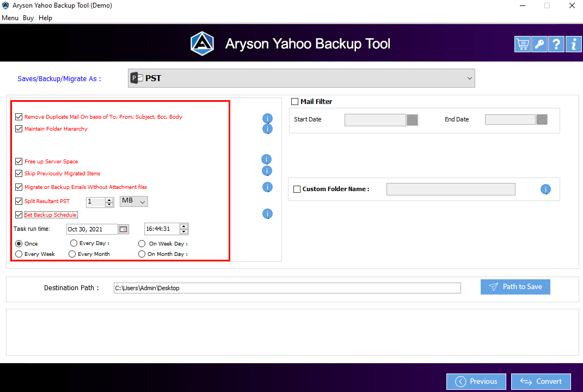Image resolution: width=583 pixels, height=392 pixels.
Task: Click the Path to Save button
Action: [515, 287]
